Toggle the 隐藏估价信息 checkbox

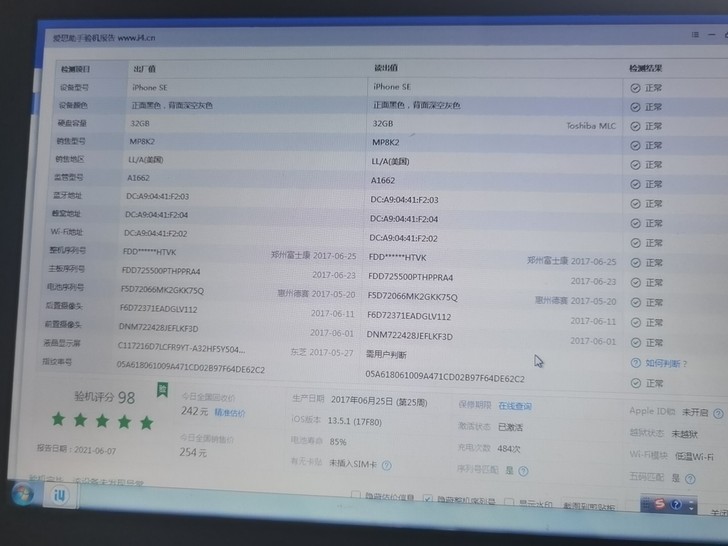pyautogui.click(x=356, y=495)
